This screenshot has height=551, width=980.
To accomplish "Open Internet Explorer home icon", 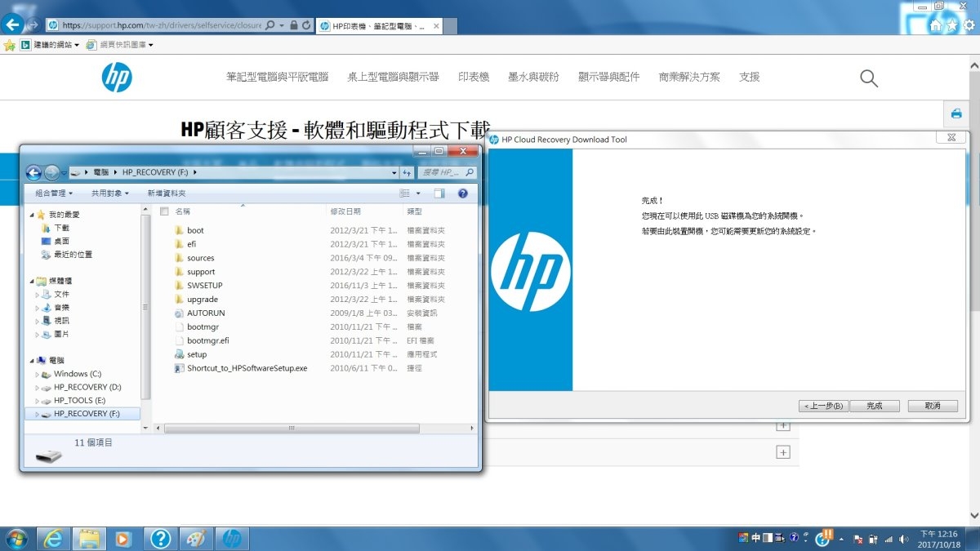I will click(936, 25).
